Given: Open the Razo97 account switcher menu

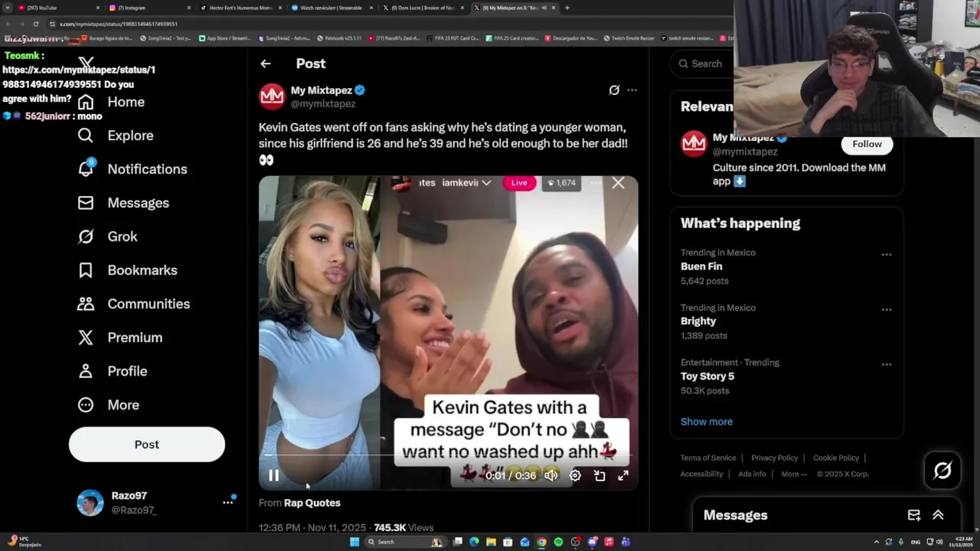Looking at the screenshot, I should 227,502.
